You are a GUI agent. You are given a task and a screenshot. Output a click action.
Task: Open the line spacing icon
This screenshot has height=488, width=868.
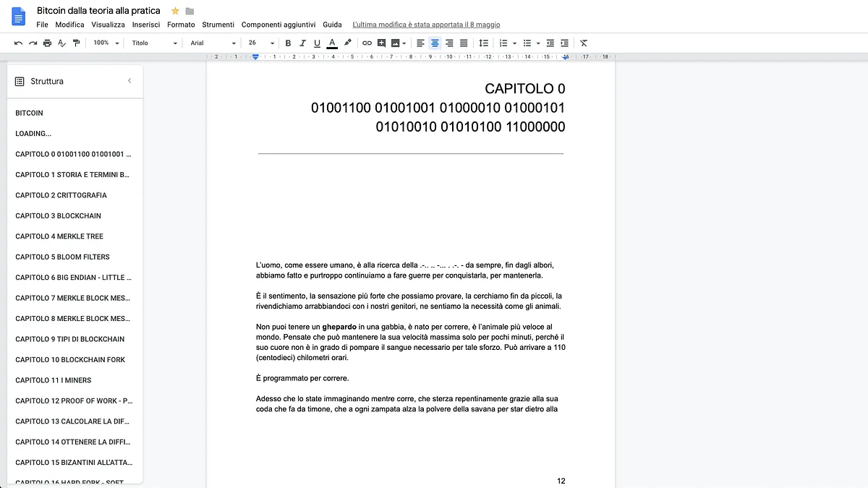pos(484,43)
